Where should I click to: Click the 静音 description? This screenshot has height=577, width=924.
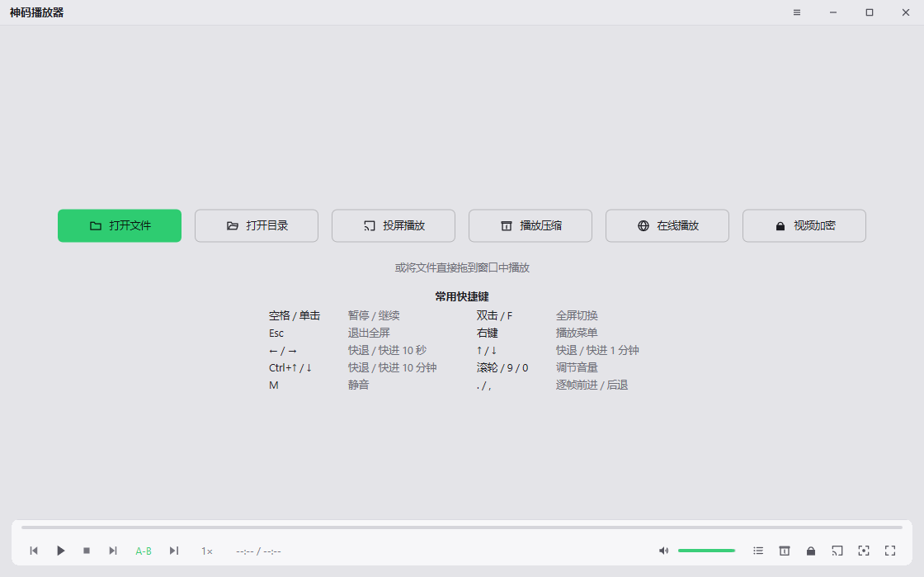pos(358,385)
